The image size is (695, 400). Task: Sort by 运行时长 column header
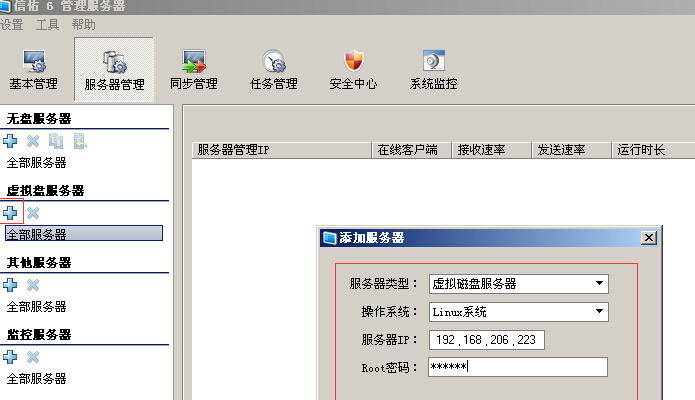pyautogui.click(x=653, y=150)
